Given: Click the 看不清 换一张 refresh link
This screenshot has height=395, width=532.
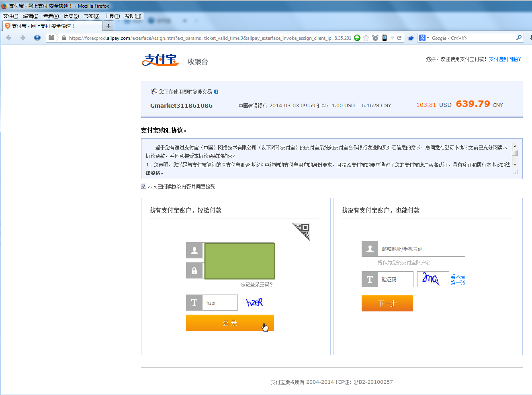Looking at the screenshot, I should point(458,280).
